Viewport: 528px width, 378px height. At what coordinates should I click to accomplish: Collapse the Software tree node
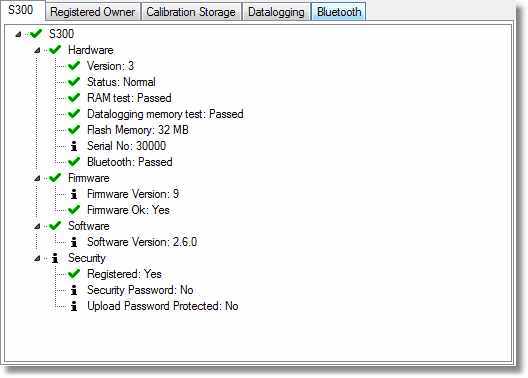37,226
